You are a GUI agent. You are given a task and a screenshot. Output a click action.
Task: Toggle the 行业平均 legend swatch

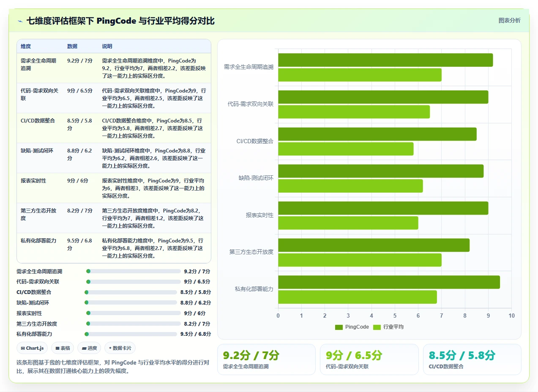click(377, 327)
